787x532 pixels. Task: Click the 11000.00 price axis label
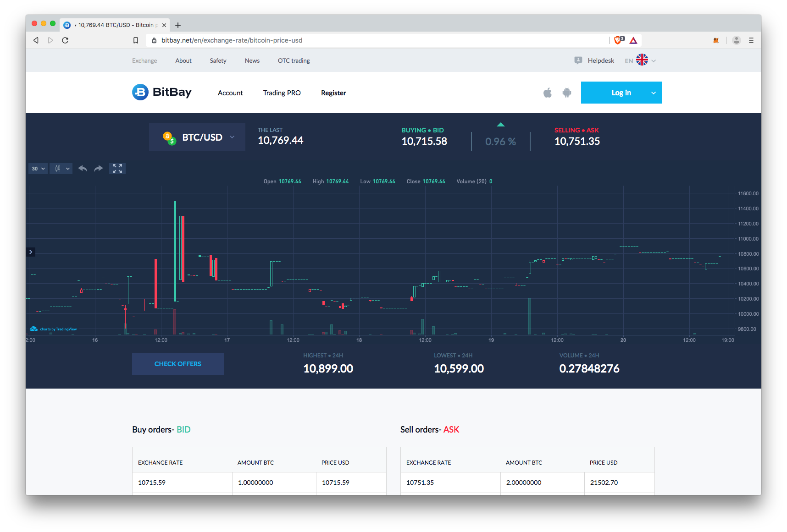click(x=748, y=239)
